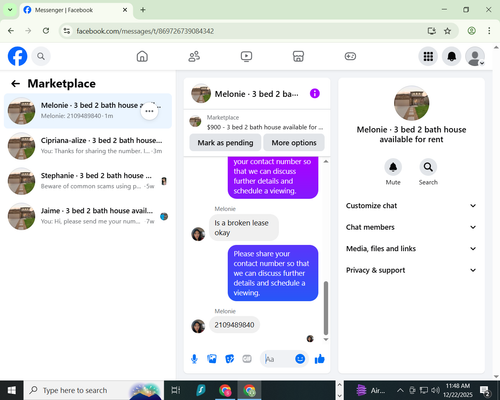500x400 pixels.
Task: Choose a sticker in chat composer
Action: pyautogui.click(x=230, y=359)
